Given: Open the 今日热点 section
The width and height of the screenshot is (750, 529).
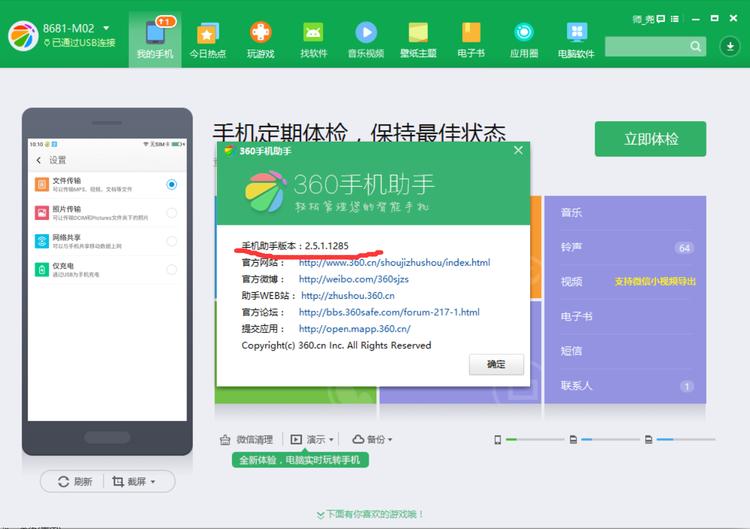Looking at the screenshot, I should click(208, 40).
